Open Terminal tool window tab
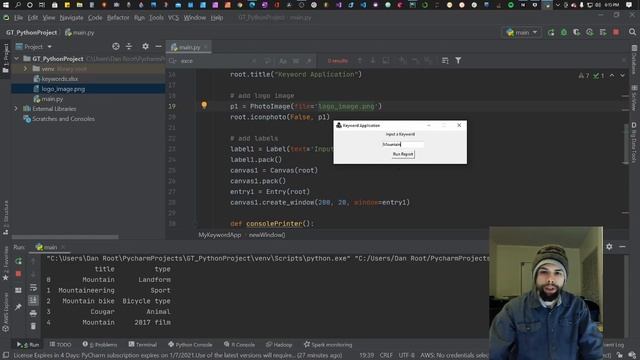 pyautogui.click(x=142, y=344)
